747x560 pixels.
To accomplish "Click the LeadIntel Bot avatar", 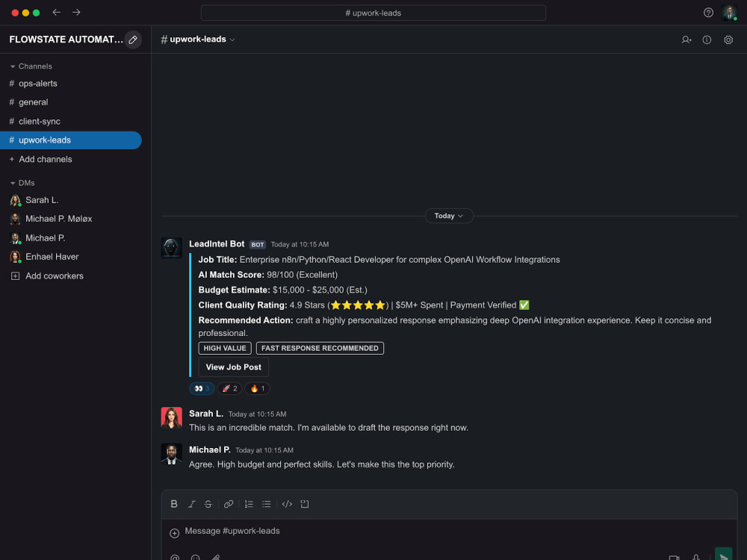I will pyautogui.click(x=172, y=248).
